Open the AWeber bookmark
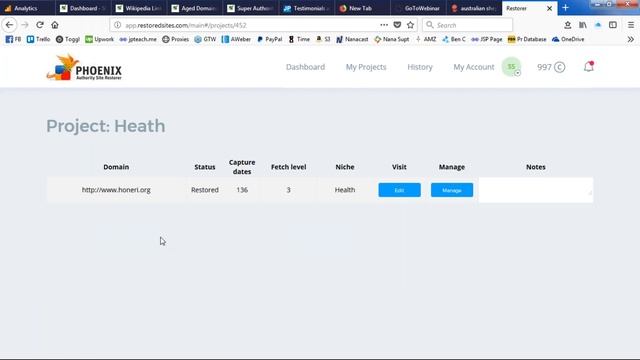 236,39
